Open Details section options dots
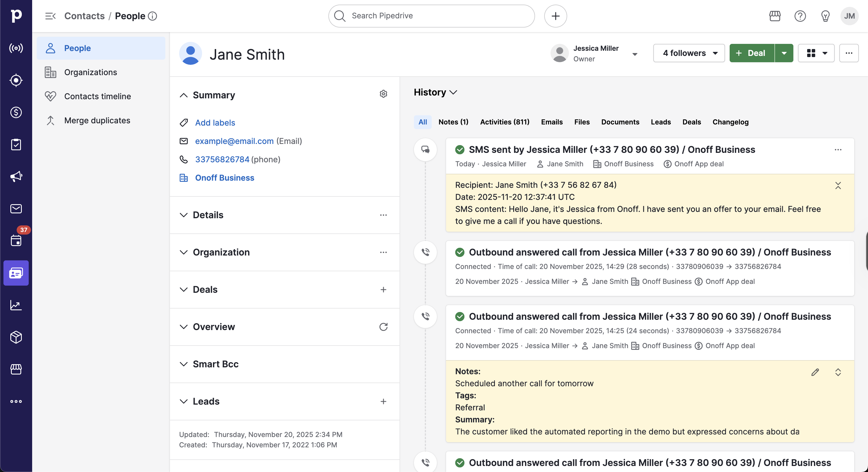This screenshot has height=472, width=868. click(x=383, y=215)
